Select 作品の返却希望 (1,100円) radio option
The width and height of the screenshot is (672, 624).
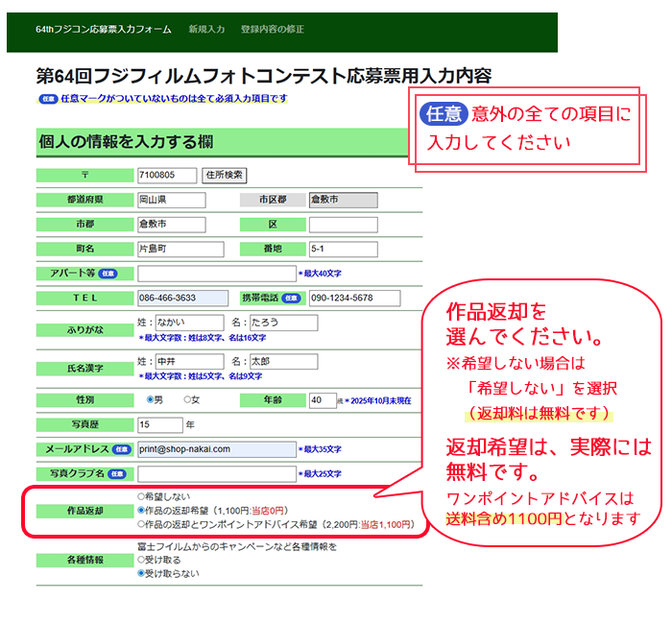pos(141,511)
